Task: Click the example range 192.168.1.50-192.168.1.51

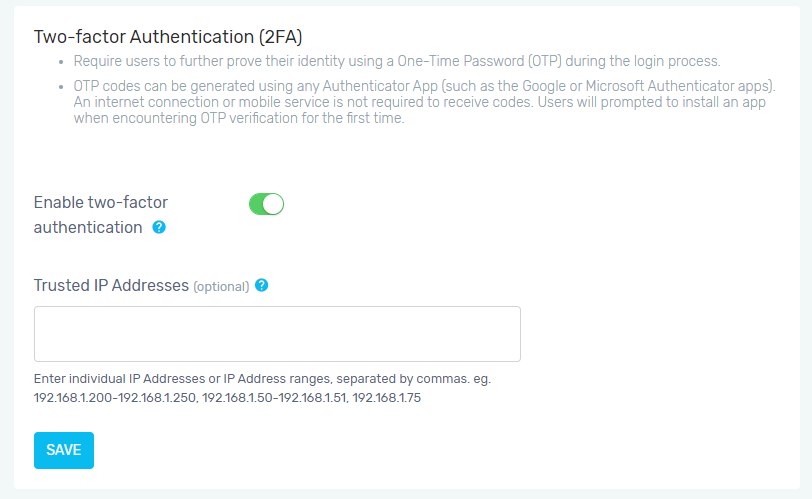Action: pyautogui.click(x=274, y=398)
